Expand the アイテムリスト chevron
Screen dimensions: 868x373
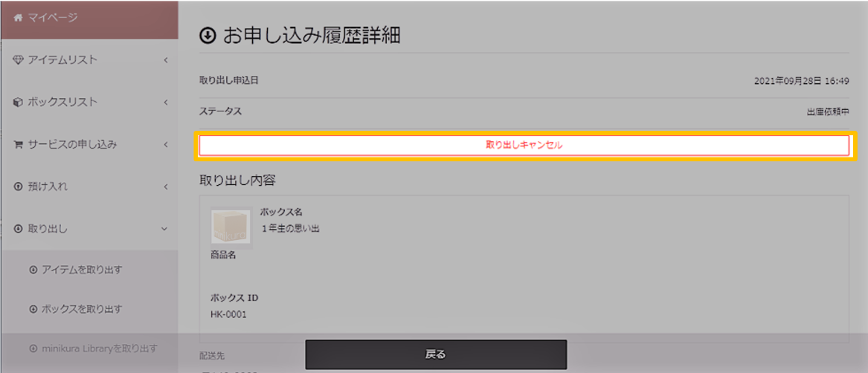coord(166,59)
